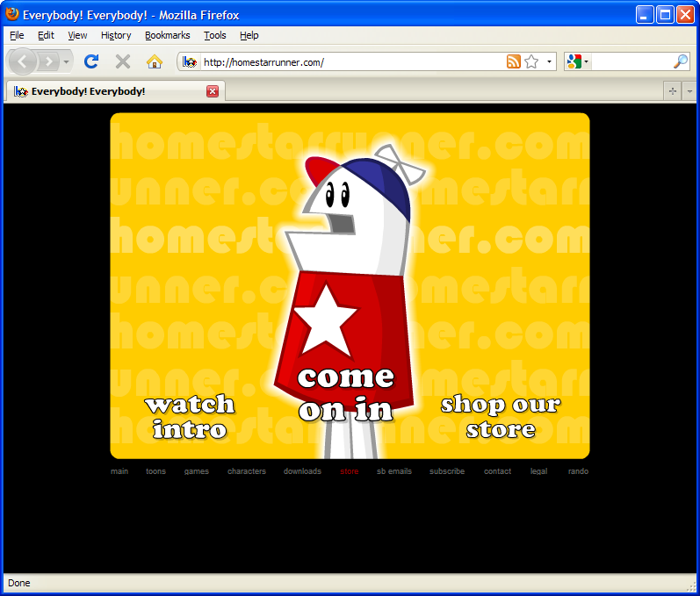Click the URL field showing homestarrunner.com
Image resolution: width=700 pixels, height=596 pixels.
point(353,62)
